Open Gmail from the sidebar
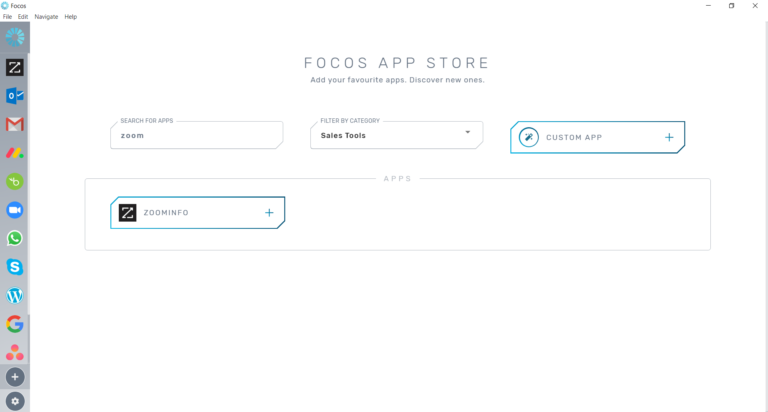The height and width of the screenshot is (412, 768). [x=14, y=125]
